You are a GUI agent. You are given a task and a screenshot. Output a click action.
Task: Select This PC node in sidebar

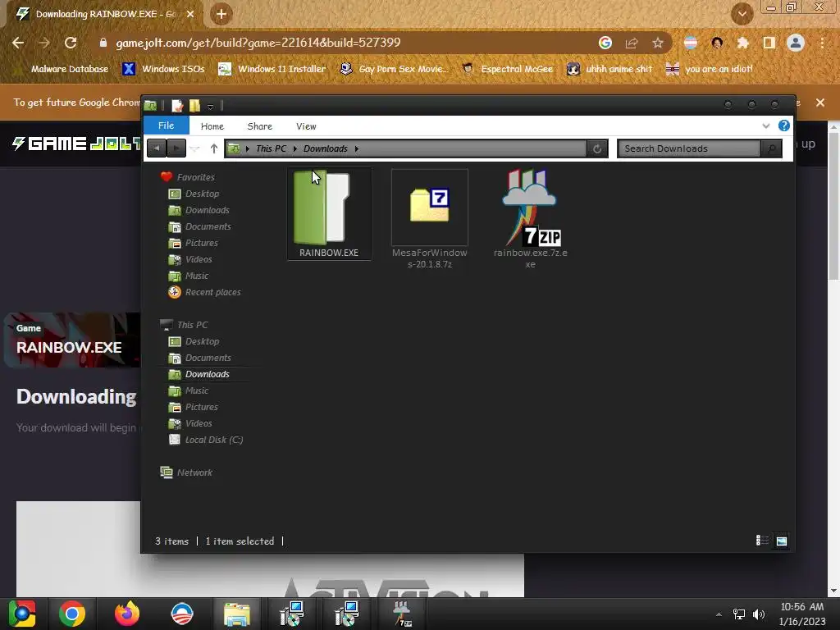[185, 325]
